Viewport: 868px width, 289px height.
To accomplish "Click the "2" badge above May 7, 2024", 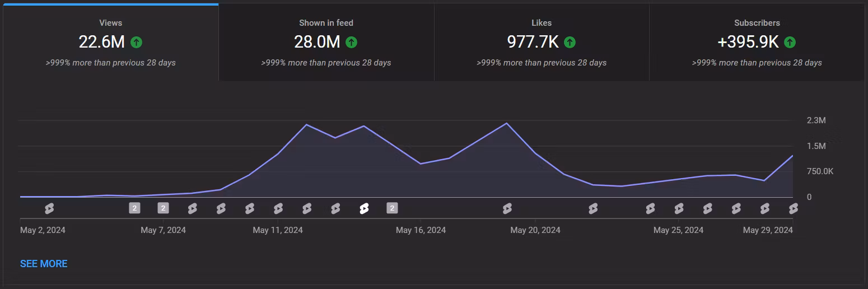I will (163, 208).
